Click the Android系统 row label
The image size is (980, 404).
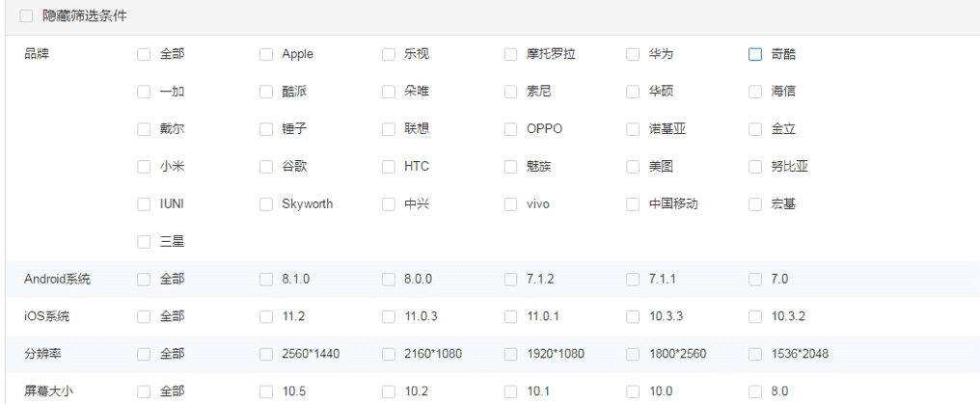(x=57, y=279)
